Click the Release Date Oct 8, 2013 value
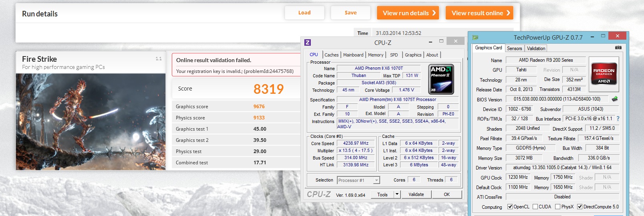 521,89
